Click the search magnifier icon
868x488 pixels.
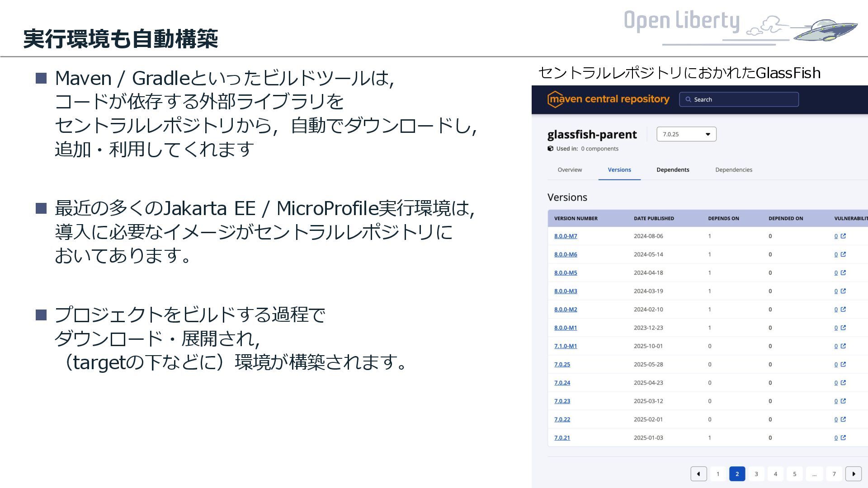click(688, 99)
